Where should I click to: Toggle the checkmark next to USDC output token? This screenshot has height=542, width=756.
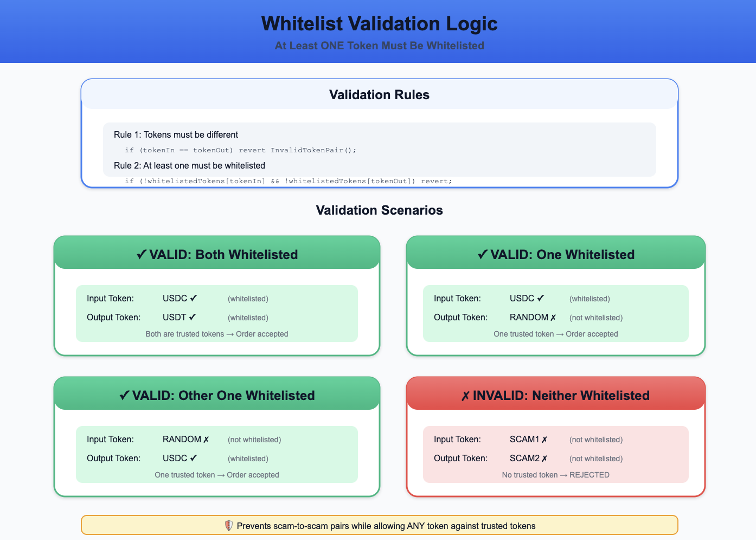click(193, 458)
